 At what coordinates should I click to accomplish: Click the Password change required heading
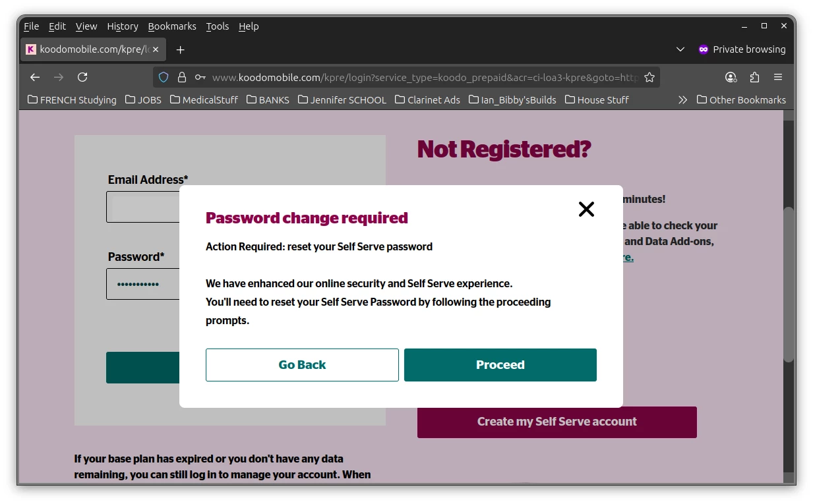click(x=307, y=218)
